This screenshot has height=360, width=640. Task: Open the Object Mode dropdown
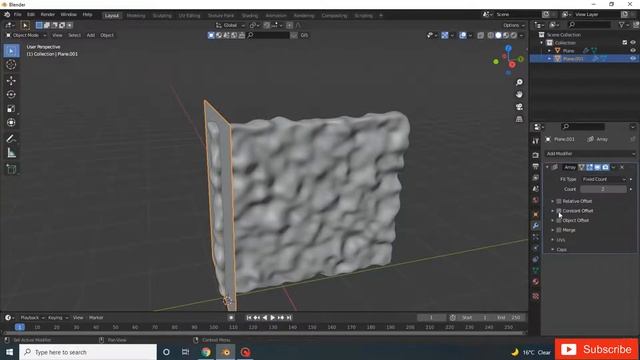click(26, 36)
